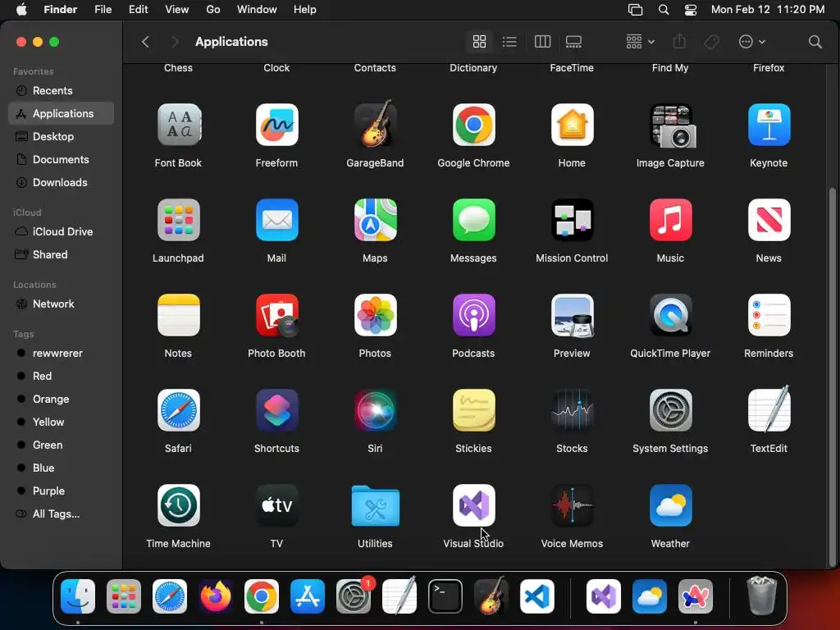Select the Photos app icon
Screen dimensions: 840x630
click(x=375, y=315)
